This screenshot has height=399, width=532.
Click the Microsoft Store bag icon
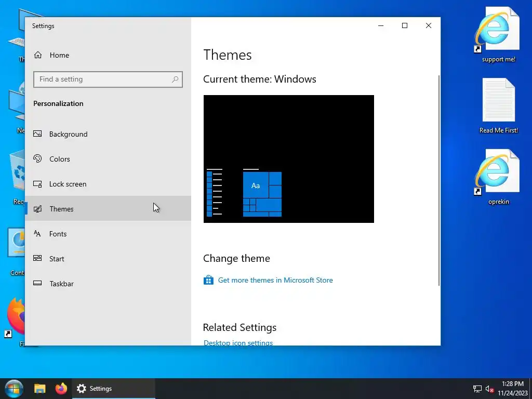pyautogui.click(x=208, y=280)
